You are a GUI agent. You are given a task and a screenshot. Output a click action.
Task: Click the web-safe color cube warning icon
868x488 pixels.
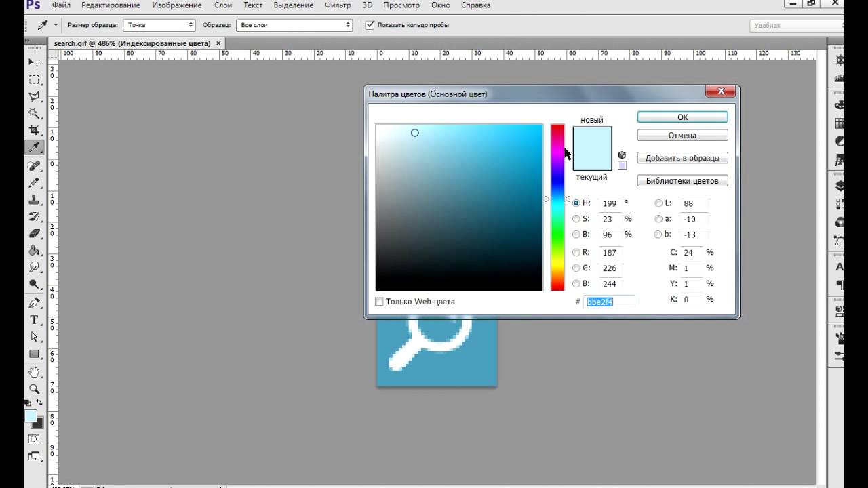[622, 155]
